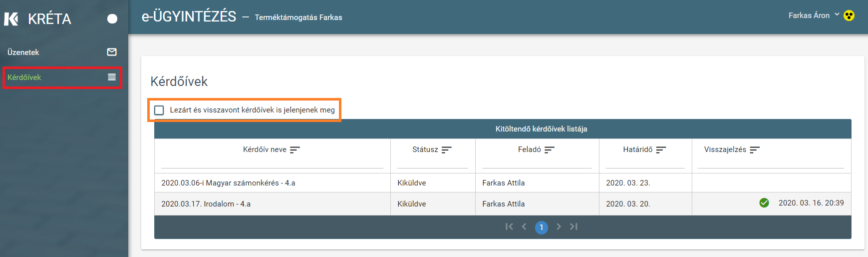The width and height of the screenshot is (868, 257).
Task: Open Farkas Áron user dropdown
Action: point(814,15)
